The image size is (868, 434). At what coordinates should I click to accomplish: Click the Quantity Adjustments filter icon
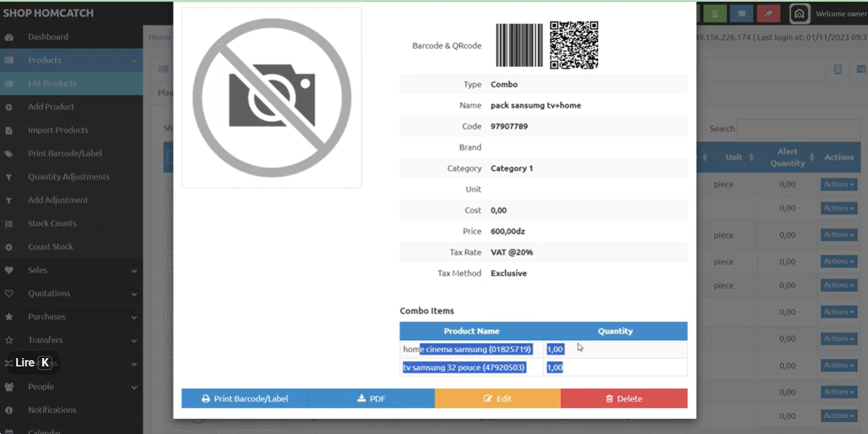[9, 177]
